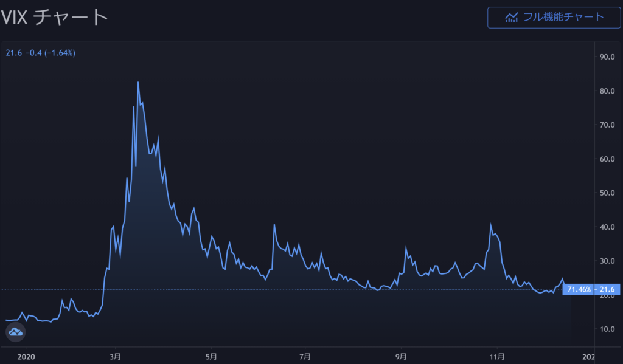Open the フル機能チャート button
623x364 pixels.
click(x=554, y=17)
